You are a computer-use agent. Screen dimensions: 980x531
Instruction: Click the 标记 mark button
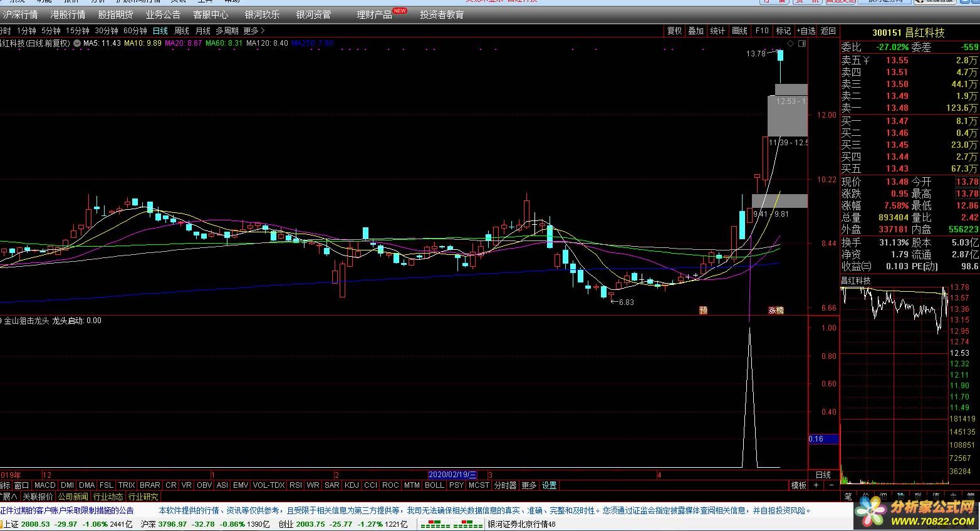point(783,31)
